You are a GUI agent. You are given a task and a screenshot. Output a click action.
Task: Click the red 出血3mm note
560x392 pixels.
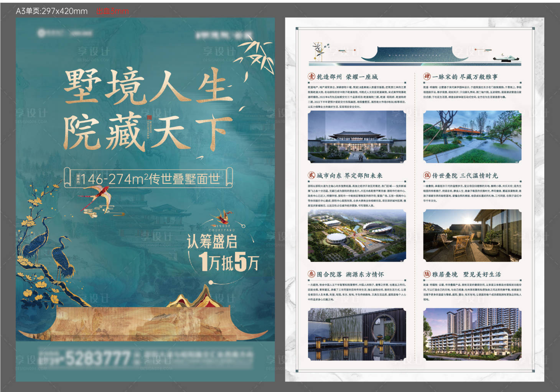pyautogui.click(x=112, y=11)
